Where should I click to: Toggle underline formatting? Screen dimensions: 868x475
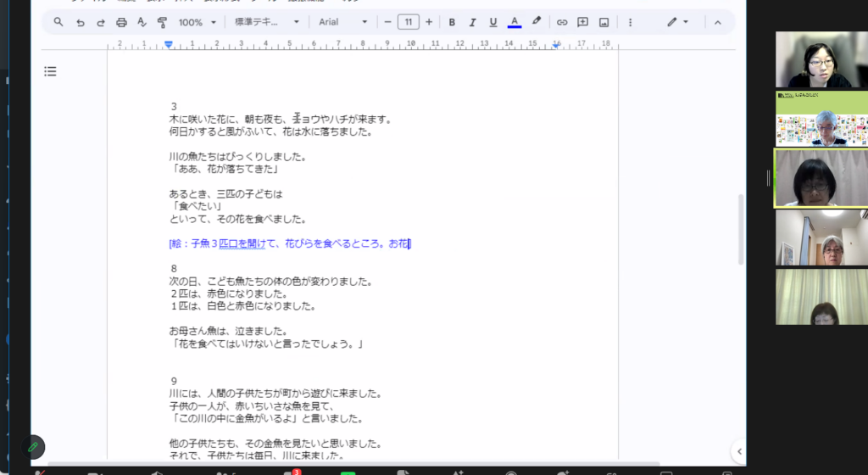[492, 22]
